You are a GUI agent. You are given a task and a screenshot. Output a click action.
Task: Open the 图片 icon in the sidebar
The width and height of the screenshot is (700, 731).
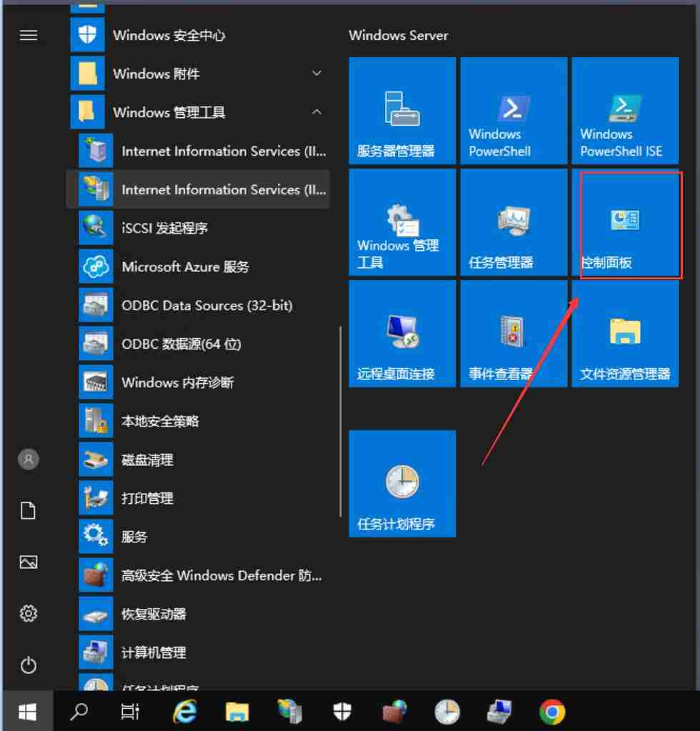[x=29, y=562]
